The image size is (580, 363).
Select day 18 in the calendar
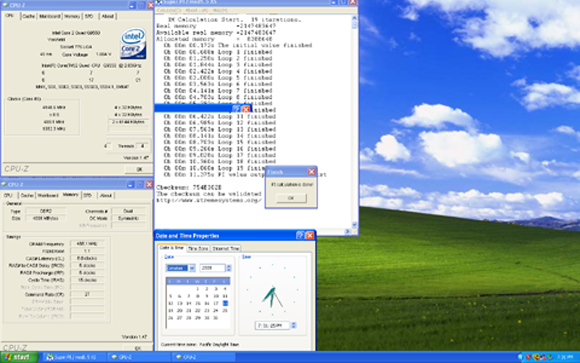[x=225, y=303]
